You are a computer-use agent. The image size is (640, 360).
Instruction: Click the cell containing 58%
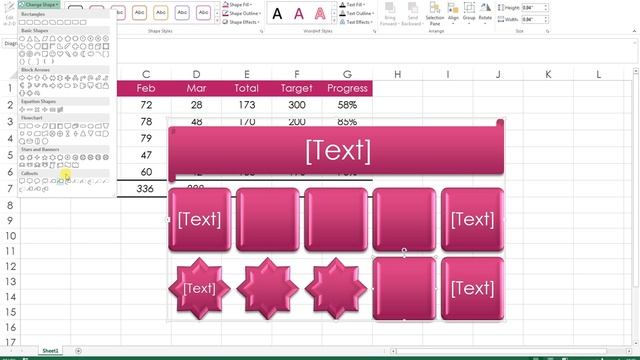click(x=347, y=105)
